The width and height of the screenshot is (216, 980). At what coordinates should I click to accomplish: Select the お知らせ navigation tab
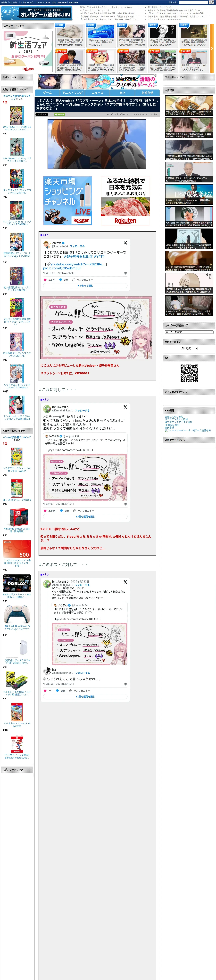click(148, 93)
